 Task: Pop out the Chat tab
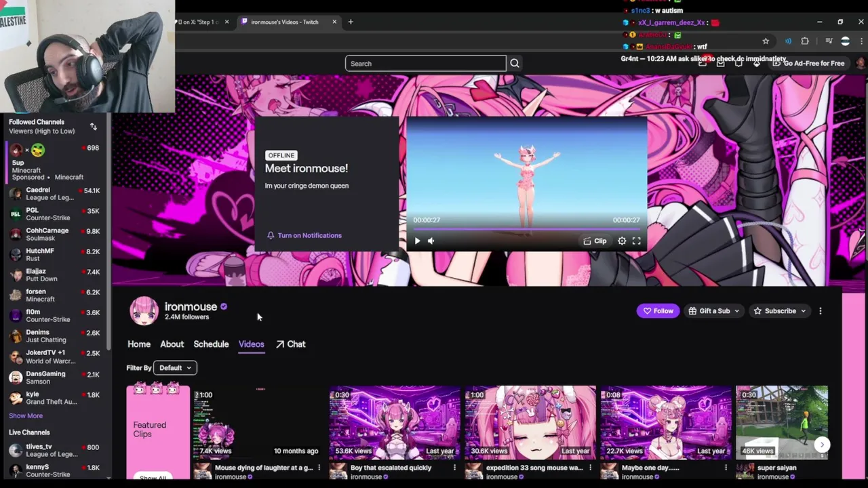point(291,344)
